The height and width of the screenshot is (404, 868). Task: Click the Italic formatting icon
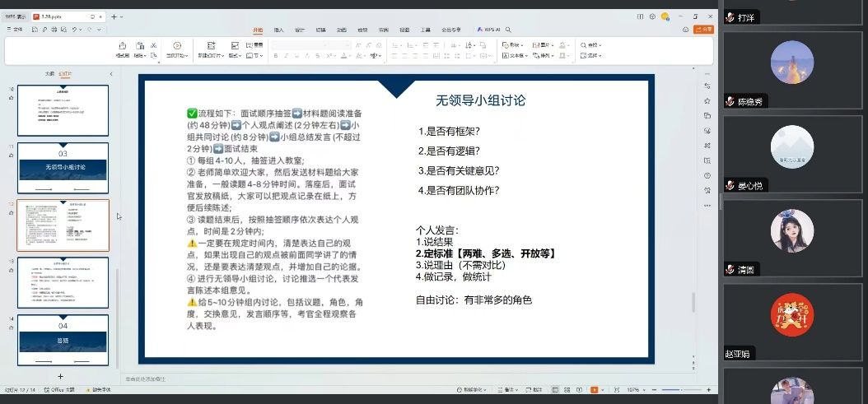click(x=287, y=56)
